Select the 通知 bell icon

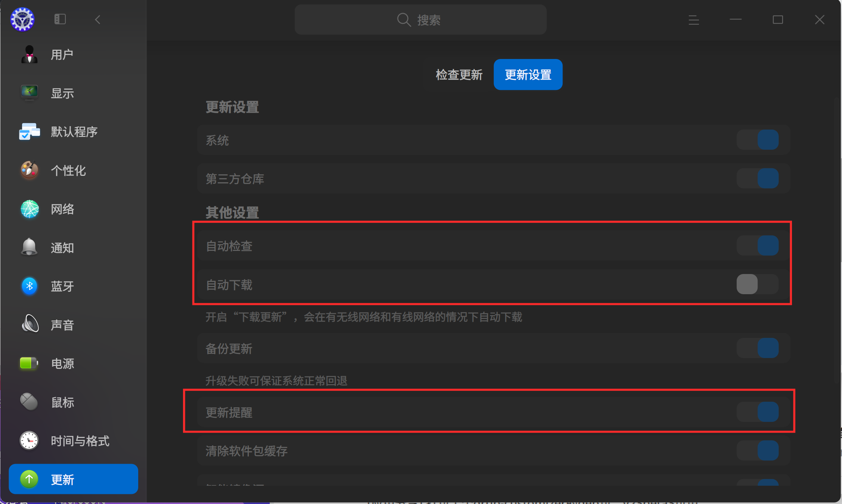[x=30, y=248]
